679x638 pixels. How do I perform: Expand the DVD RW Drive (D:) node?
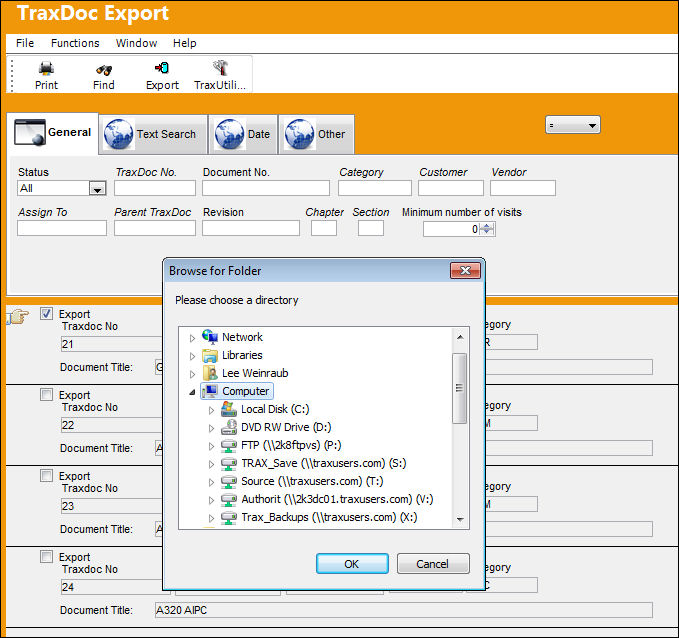[211, 428]
